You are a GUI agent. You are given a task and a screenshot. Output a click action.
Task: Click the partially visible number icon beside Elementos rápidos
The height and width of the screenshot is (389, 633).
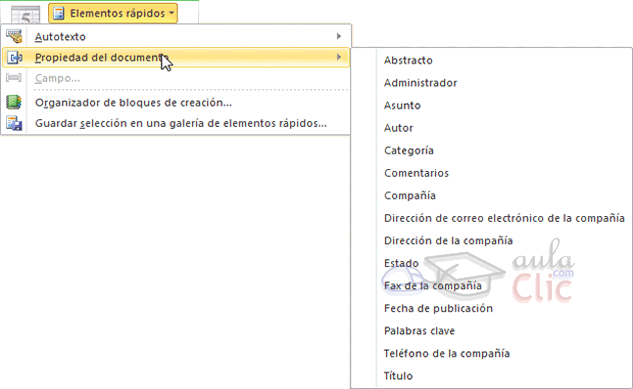point(25,15)
